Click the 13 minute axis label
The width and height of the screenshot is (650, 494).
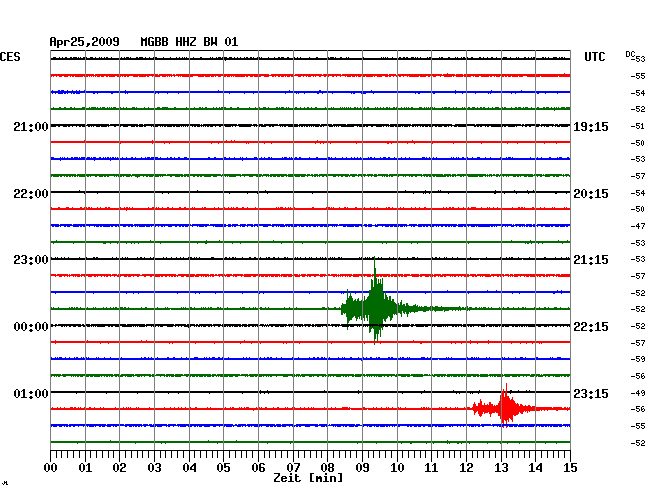coord(501,467)
